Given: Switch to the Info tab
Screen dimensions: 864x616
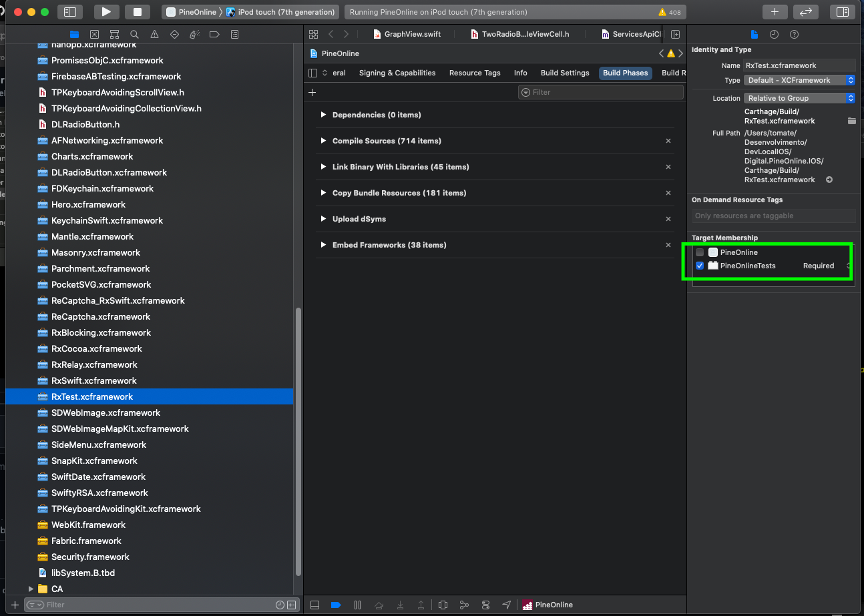Looking at the screenshot, I should click(521, 73).
